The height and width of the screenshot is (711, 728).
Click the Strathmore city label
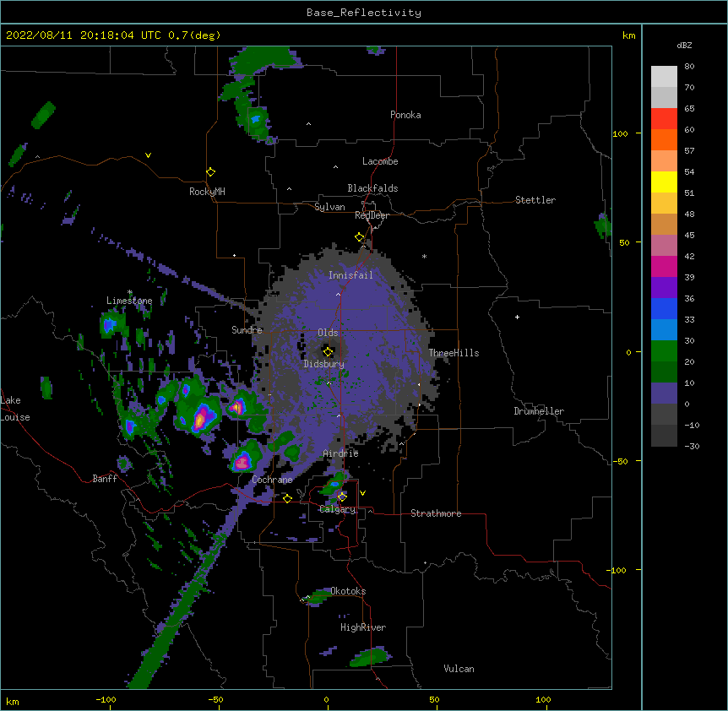click(436, 513)
